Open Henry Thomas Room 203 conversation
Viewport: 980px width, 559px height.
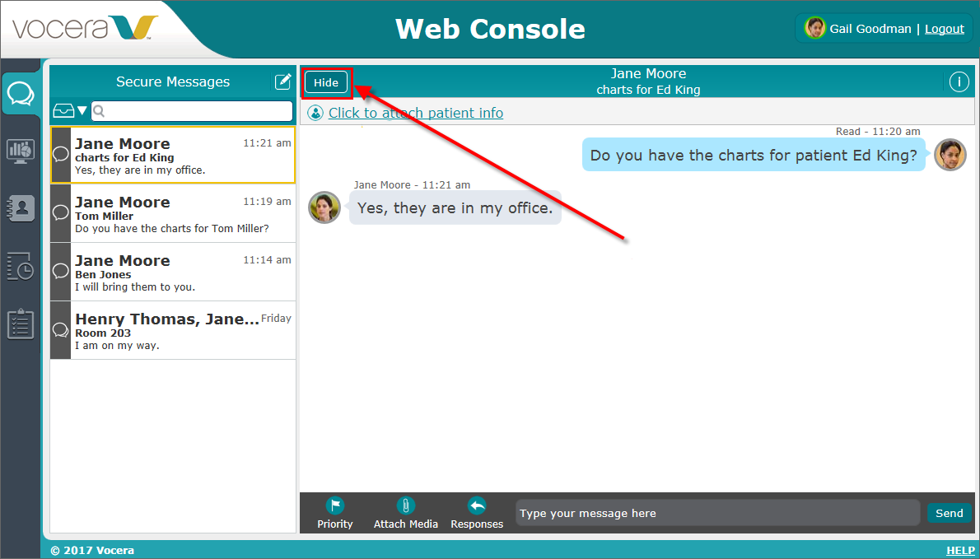point(173,330)
